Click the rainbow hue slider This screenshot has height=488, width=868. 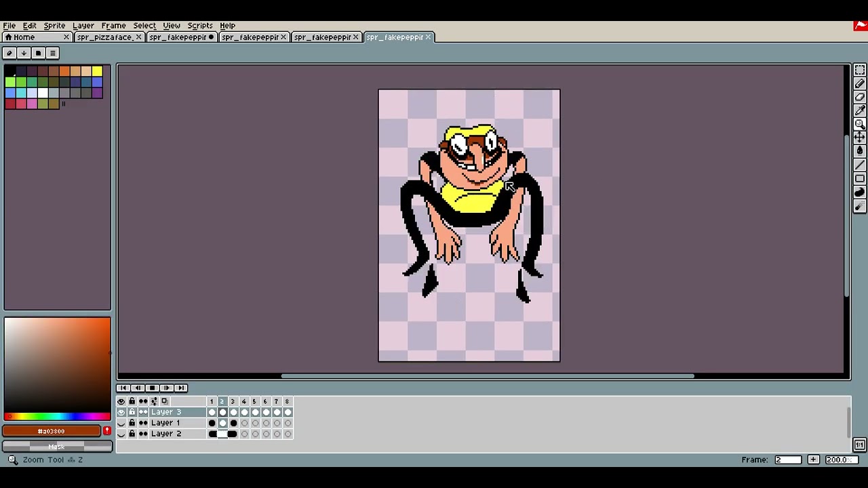[x=57, y=417]
